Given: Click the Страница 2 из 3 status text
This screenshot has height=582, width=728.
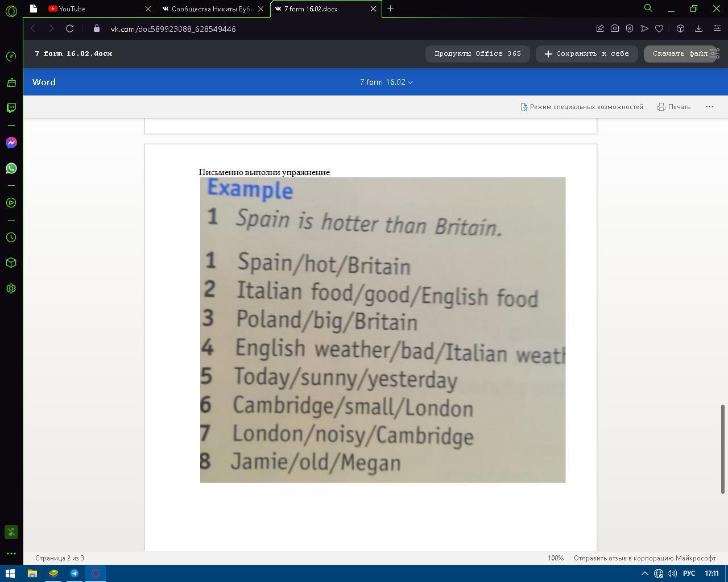Looking at the screenshot, I should point(60,558).
